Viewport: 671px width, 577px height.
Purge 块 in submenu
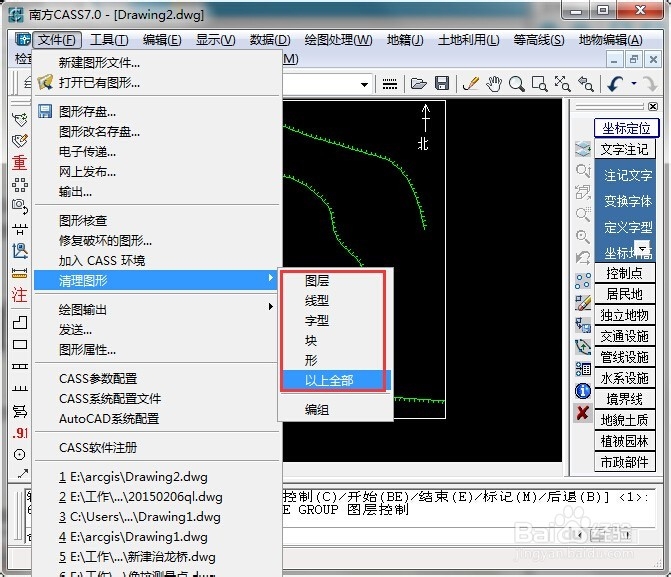tap(336, 341)
